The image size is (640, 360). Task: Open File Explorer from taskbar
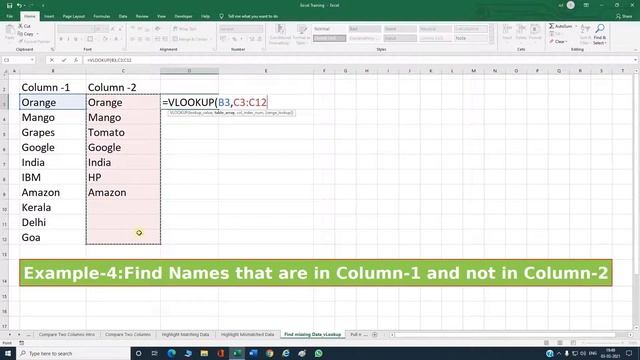(204, 353)
